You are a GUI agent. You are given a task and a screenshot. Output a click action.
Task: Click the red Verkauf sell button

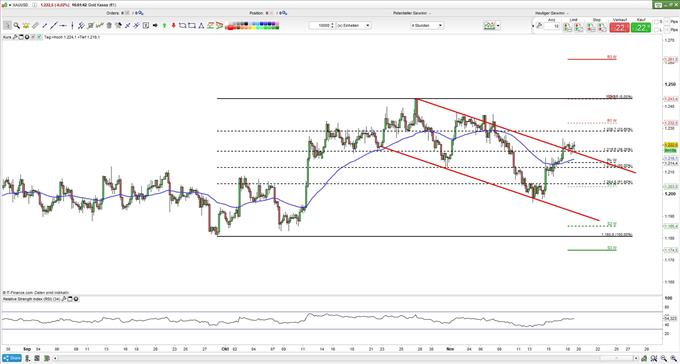(620, 27)
